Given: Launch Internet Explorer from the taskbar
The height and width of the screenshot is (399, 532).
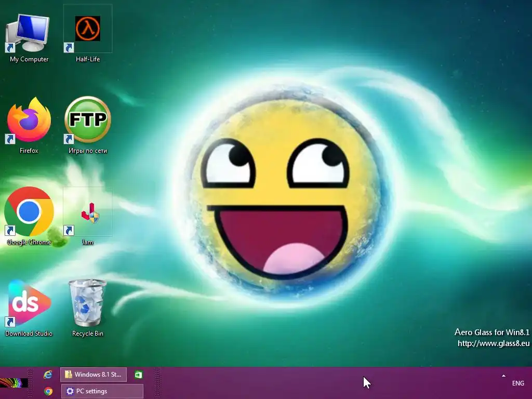Looking at the screenshot, I should [48, 375].
